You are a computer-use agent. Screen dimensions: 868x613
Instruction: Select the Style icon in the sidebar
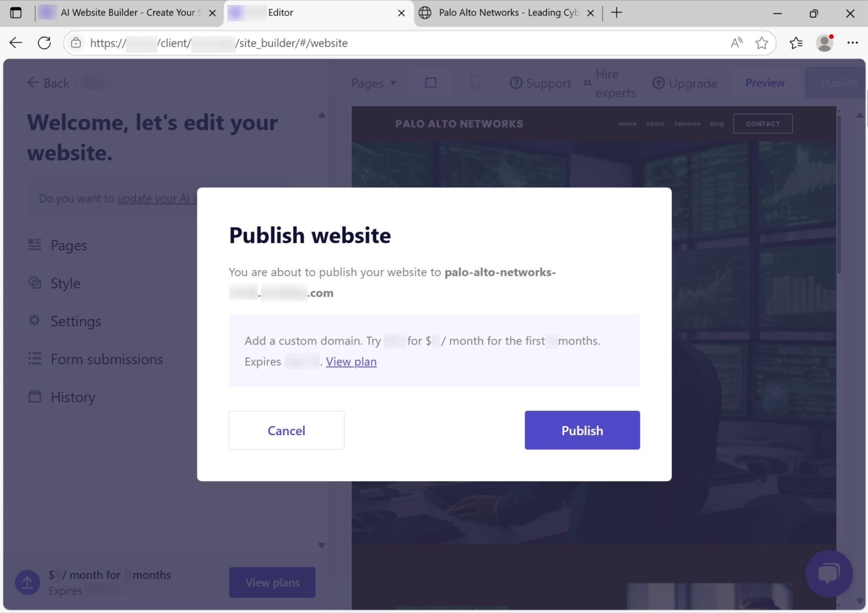[36, 283]
